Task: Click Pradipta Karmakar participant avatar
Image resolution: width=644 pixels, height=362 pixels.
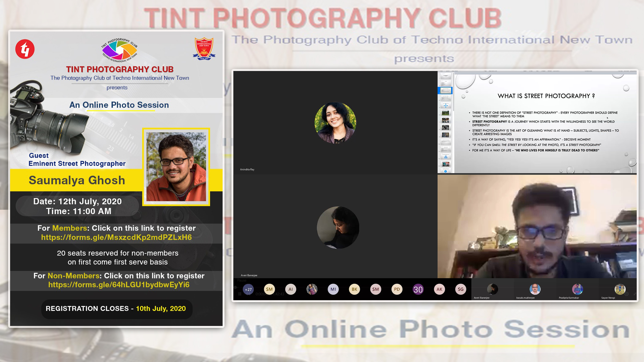Action: pyautogui.click(x=577, y=289)
